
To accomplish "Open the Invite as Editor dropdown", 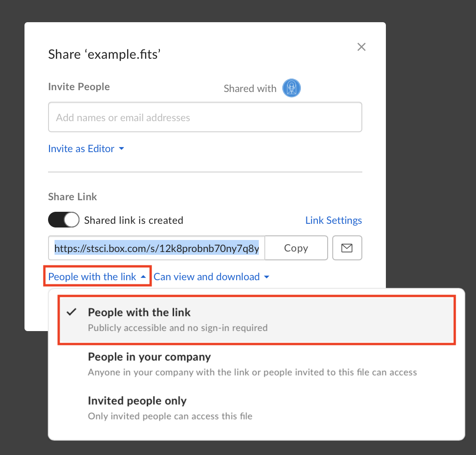I will point(86,149).
